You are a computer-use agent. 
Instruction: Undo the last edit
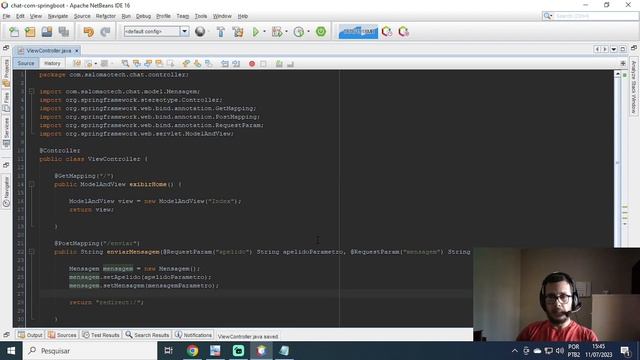[88, 32]
